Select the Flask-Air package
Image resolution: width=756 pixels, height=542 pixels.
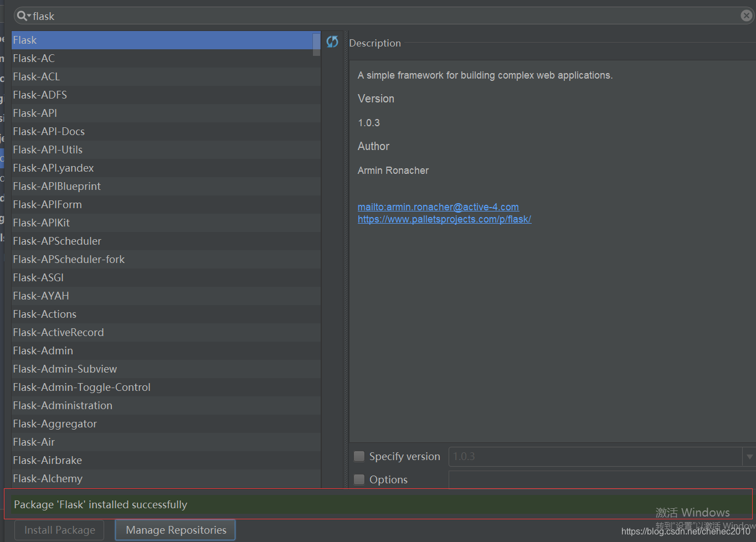[166, 442]
